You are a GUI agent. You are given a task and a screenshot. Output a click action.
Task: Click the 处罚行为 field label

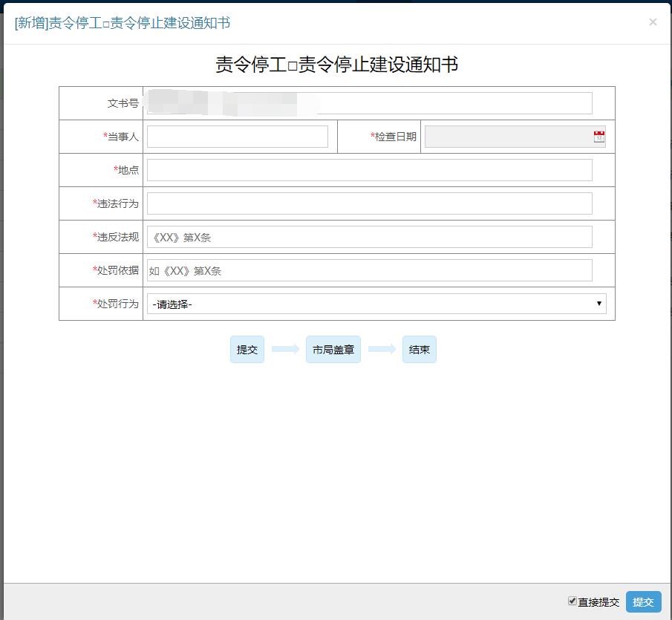[117, 304]
